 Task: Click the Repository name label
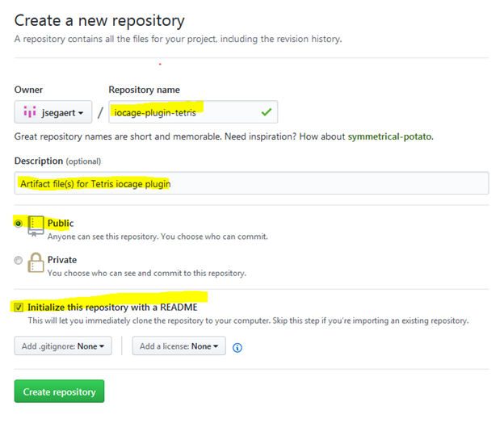(144, 90)
